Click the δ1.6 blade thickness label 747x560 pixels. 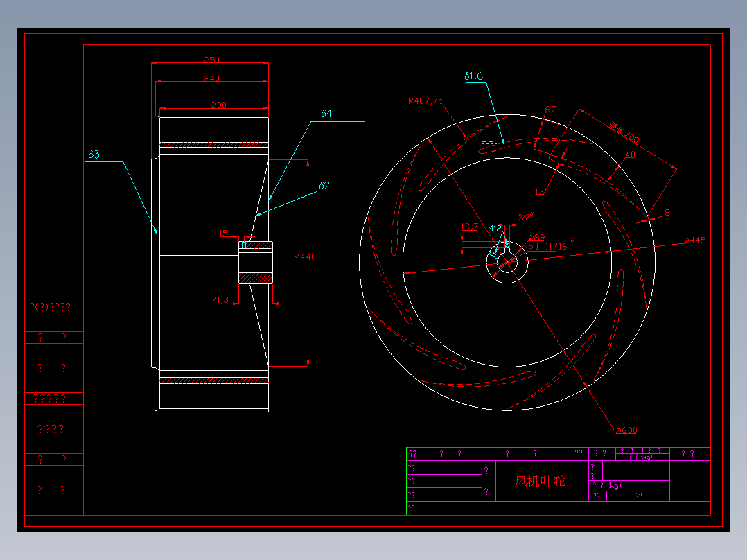click(x=473, y=76)
